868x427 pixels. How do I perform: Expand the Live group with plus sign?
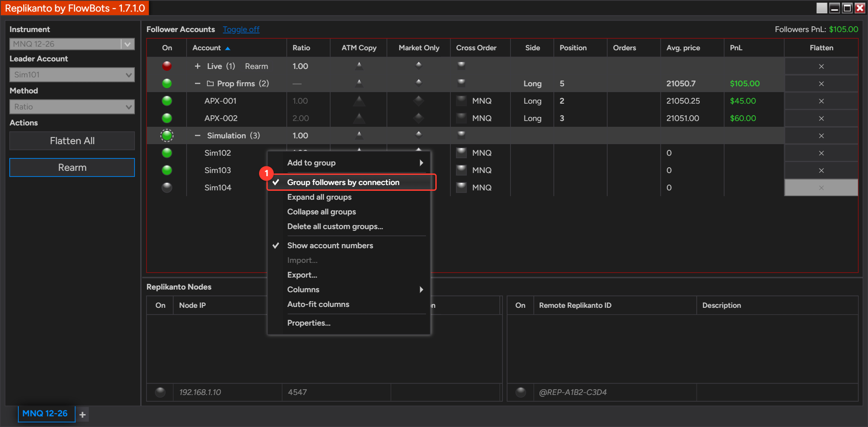tap(198, 66)
